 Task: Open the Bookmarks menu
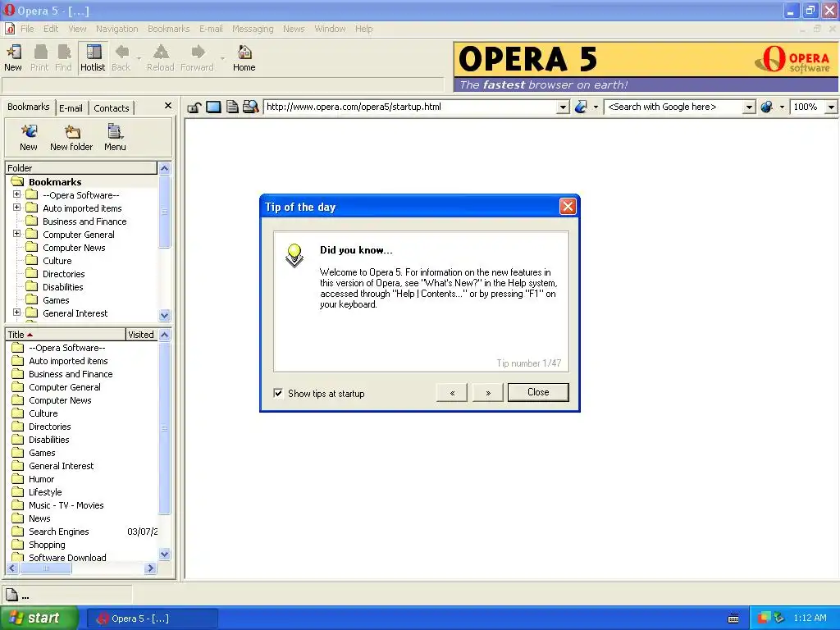coord(169,29)
